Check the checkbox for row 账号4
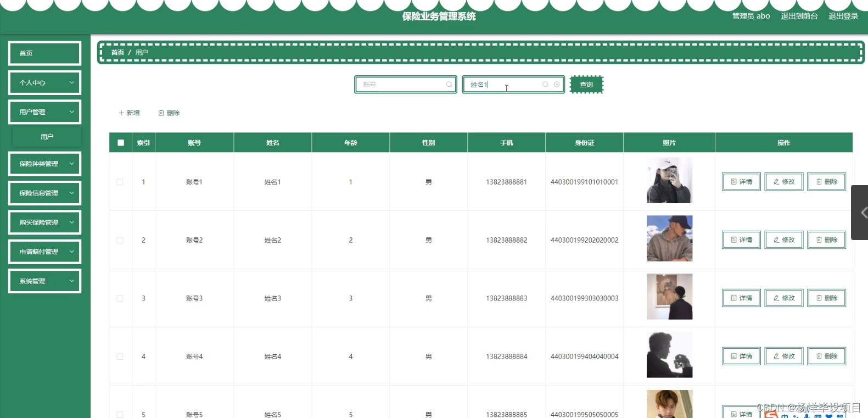The width and height of the screenshot is (868, 418). [x=120, y=356]
